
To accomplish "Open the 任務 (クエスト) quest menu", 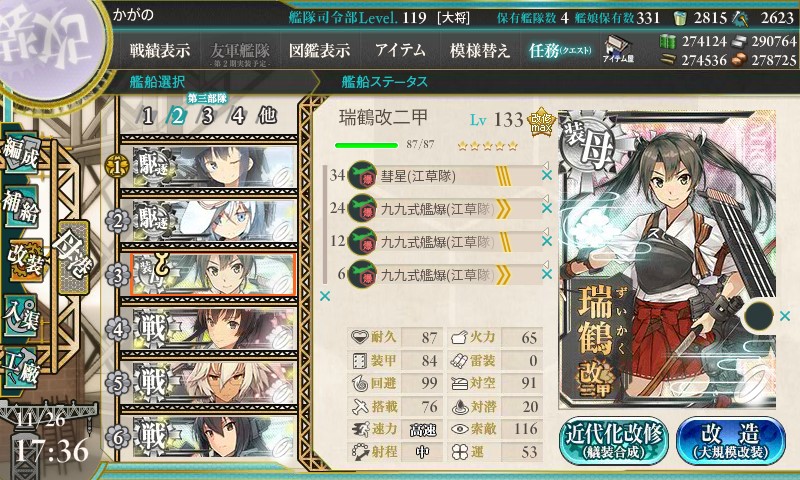I will (560, 50).
